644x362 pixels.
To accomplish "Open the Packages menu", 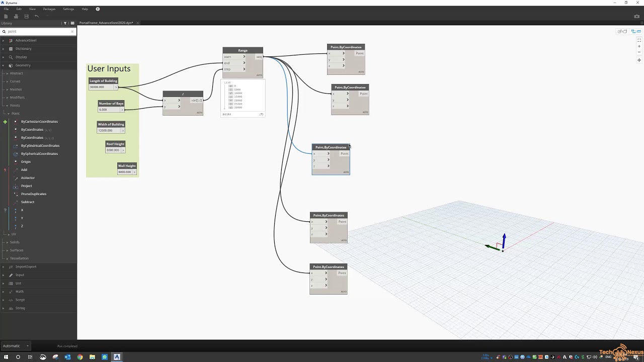I will (x=49, y=9).
